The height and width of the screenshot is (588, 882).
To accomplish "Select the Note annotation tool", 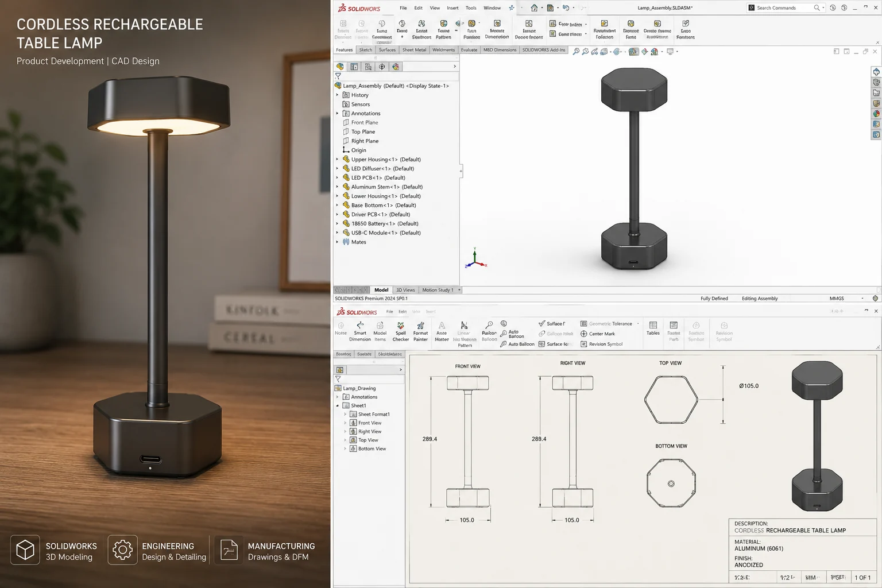I will pos(341,328).
